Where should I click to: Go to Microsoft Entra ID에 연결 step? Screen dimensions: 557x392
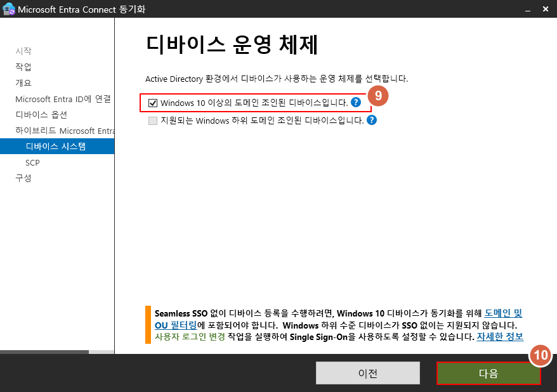pyautogui.click(x=63, y=99)
